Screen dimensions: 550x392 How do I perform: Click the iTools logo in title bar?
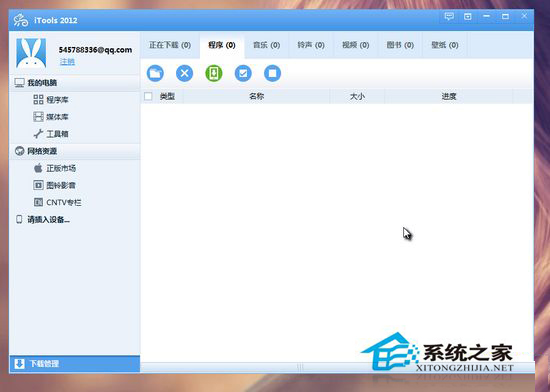click(x=21, y=20)
